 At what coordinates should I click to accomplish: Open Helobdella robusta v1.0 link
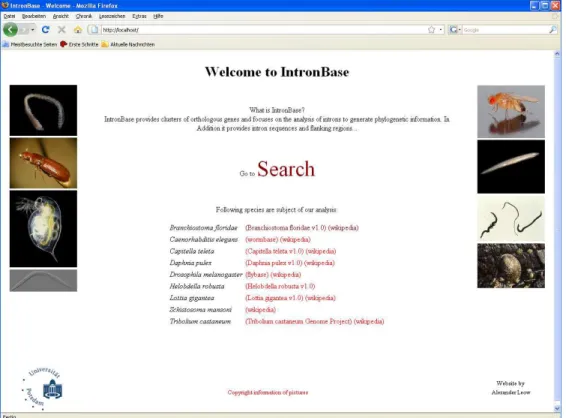tap(280, 286)
